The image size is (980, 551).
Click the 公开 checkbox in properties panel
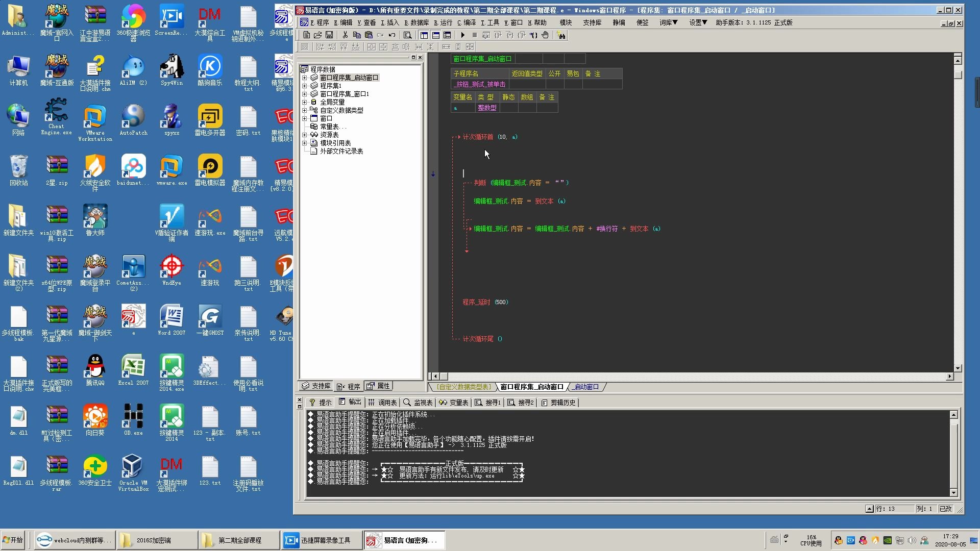553,84
